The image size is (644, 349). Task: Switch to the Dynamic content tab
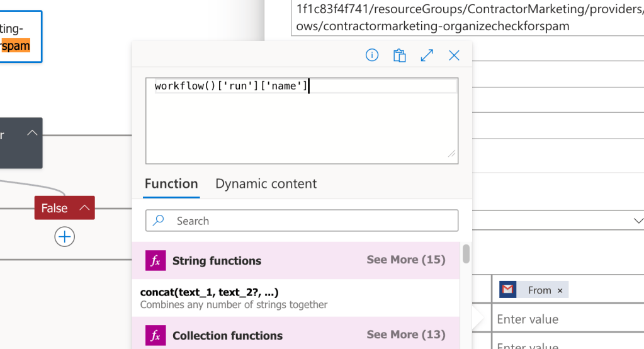coord(266,184)
